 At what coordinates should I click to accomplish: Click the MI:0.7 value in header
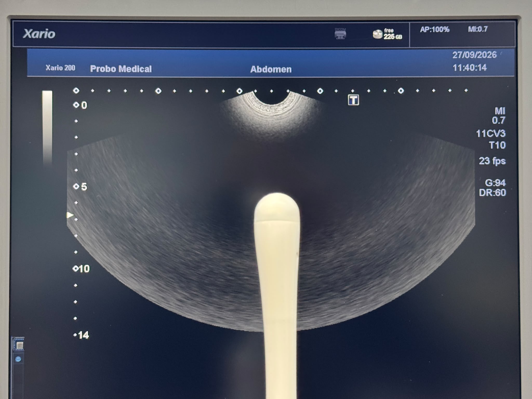tap(478, 29)
